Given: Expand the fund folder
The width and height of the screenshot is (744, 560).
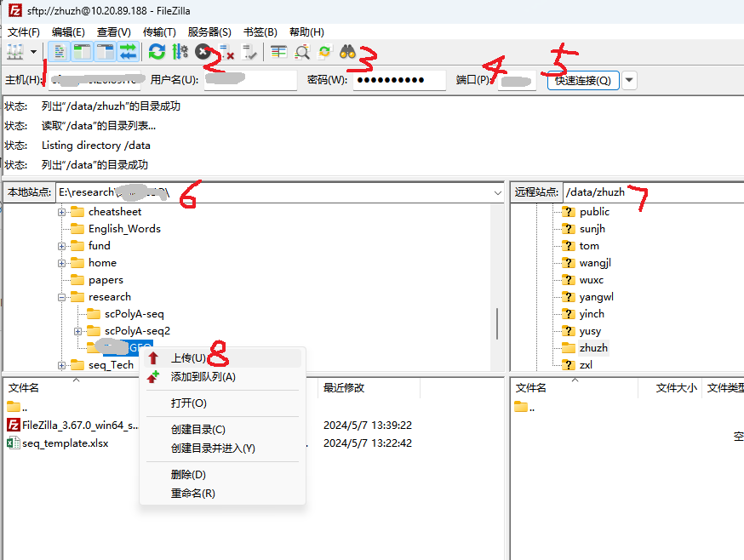Looking at the screenshot, I should [x=61, y=246].
